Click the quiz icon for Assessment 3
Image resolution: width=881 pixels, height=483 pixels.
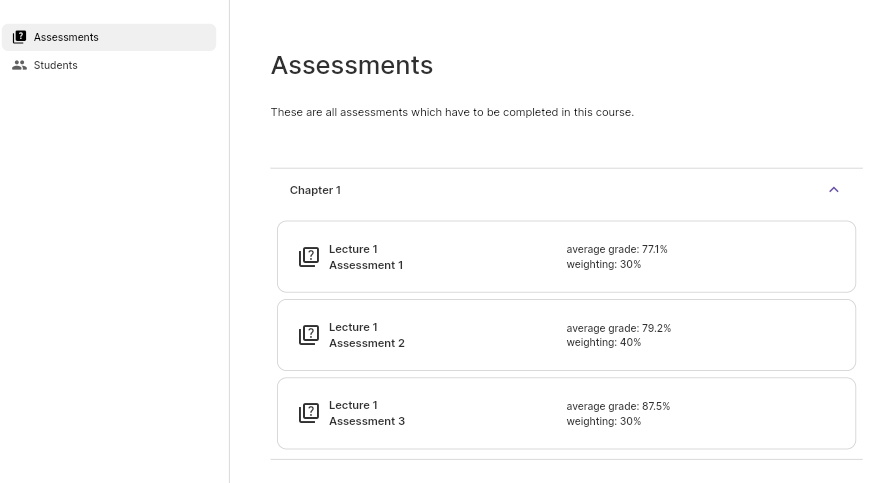309,413
